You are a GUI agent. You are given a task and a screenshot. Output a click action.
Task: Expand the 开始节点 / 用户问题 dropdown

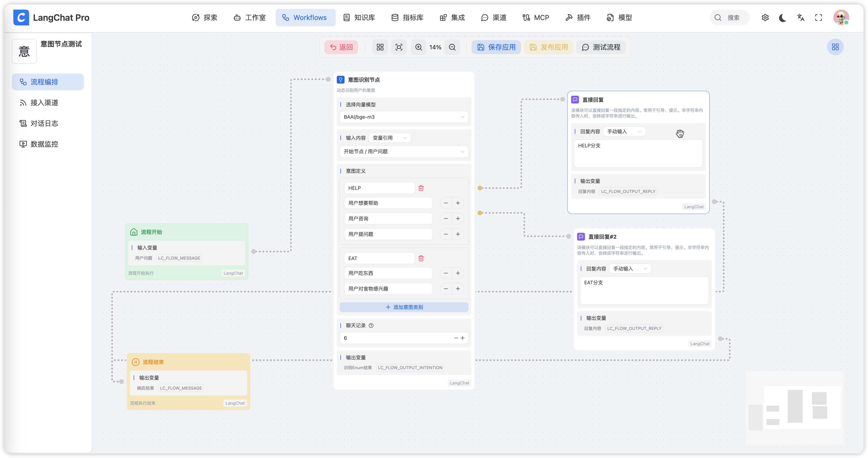point(404,152)
